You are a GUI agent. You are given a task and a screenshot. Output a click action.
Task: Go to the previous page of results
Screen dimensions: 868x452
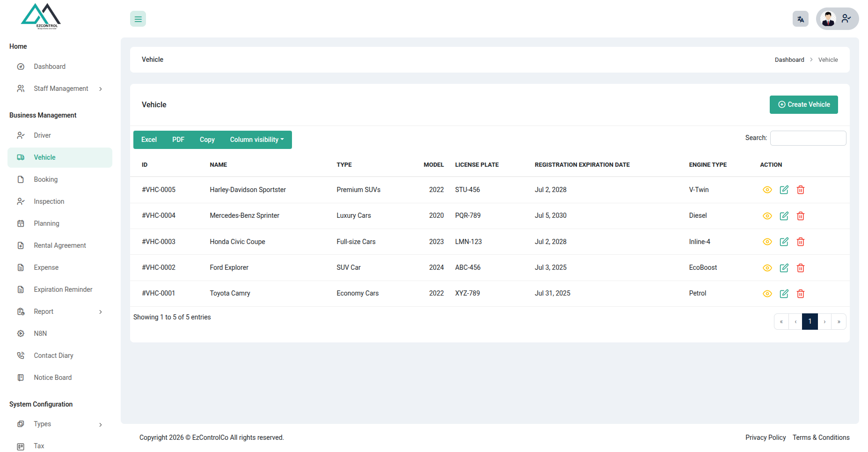tap(795, 321)
